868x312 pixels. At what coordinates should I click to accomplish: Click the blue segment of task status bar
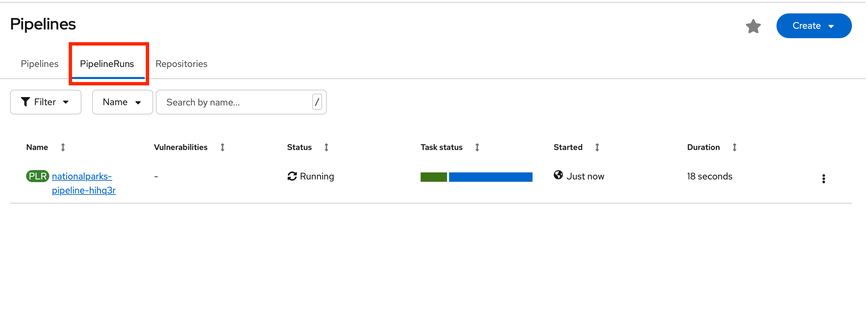[x=490, y=177]
